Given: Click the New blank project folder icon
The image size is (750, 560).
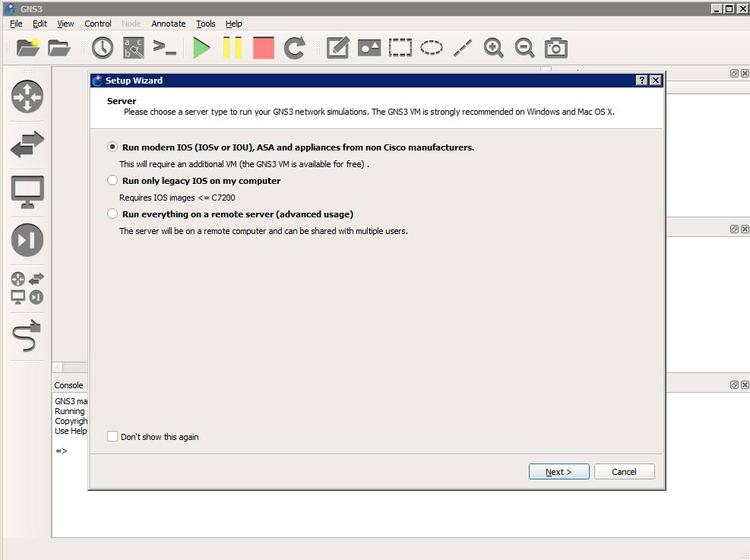Looking at the screenshot, I should tap(28, 48).
